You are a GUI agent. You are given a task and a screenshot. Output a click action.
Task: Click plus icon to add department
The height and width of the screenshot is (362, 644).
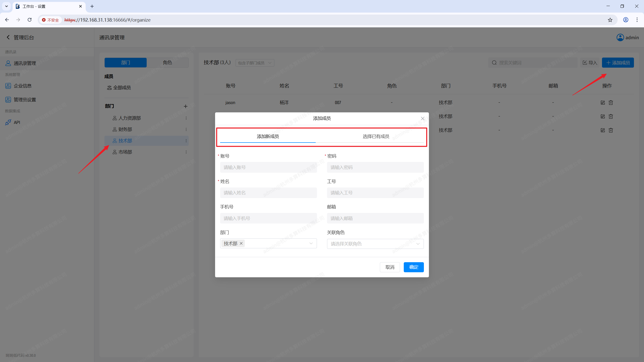tap(186, 106)
